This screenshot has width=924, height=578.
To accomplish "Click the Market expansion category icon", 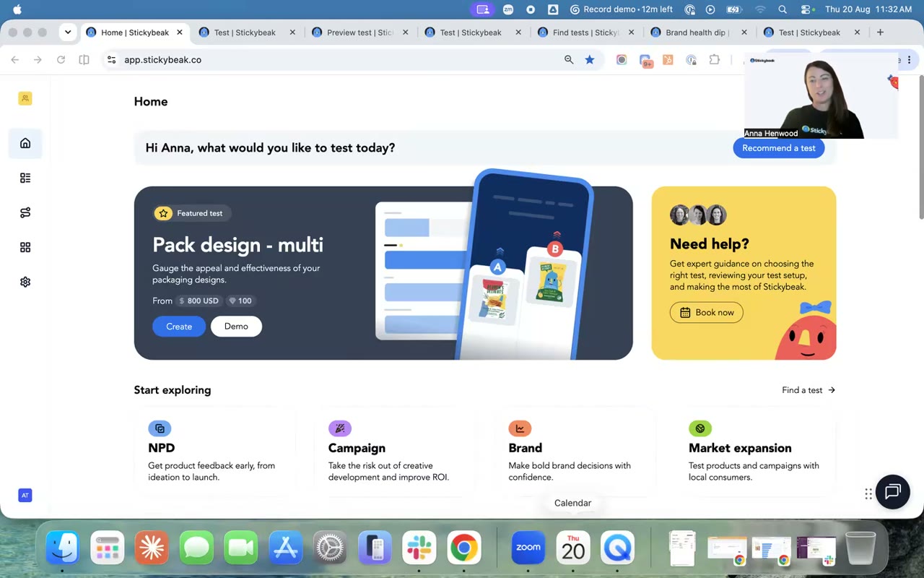I will [700, 428].
